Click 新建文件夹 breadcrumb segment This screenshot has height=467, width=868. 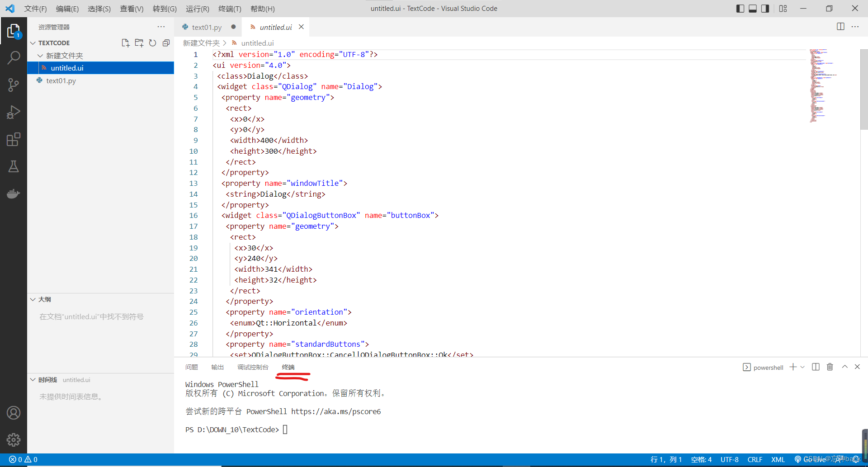[x=201, y=43]
